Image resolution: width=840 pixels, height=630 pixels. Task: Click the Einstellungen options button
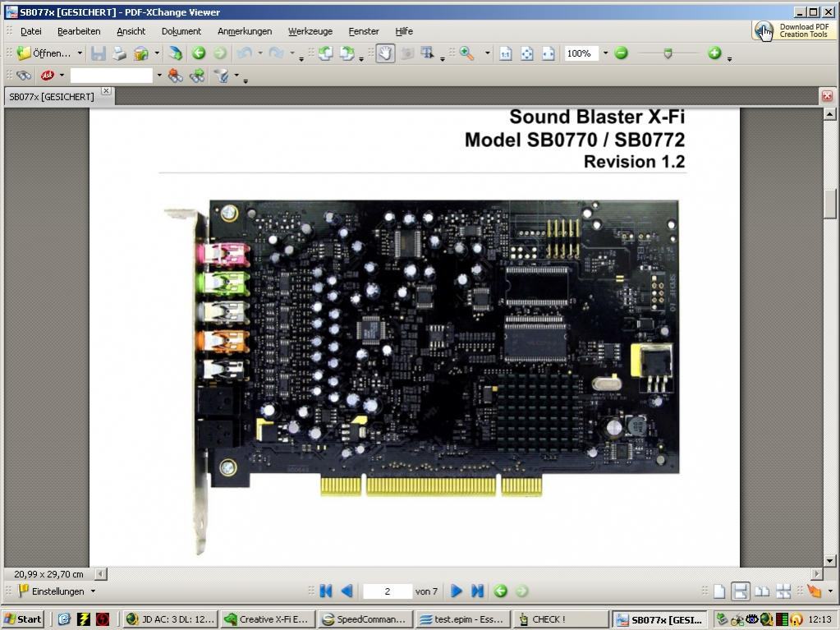coord(57,591)
